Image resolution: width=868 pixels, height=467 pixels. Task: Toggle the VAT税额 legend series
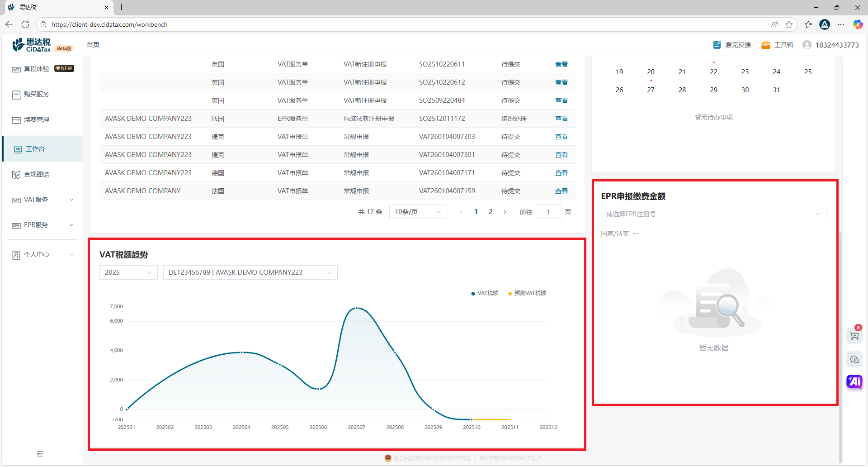[485, 293]
